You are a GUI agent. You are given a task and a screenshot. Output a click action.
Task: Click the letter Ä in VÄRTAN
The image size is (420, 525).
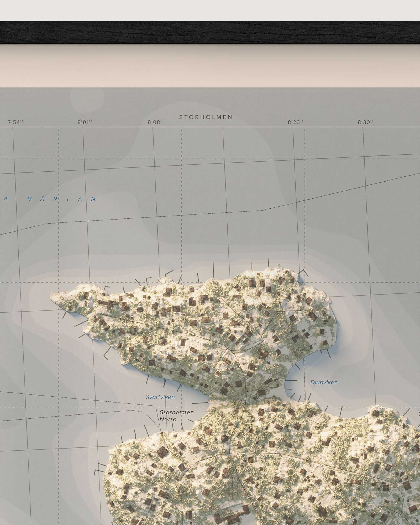pyautogui.click(x=42, y=199)
